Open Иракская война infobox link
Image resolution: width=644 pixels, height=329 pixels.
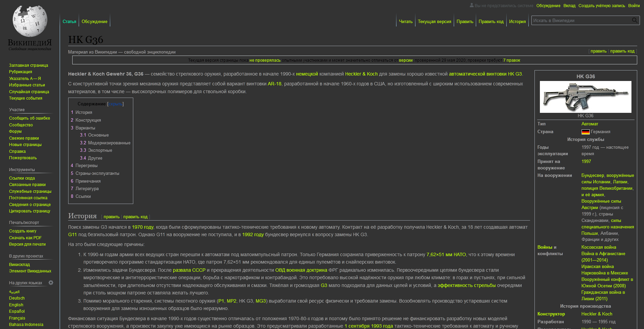click(x=598, y=267)
